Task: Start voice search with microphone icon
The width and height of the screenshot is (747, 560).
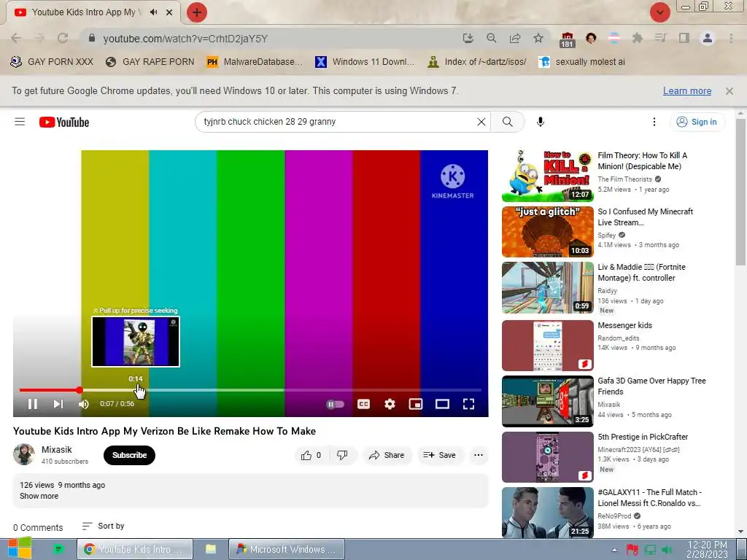Action: coord(541,122)
